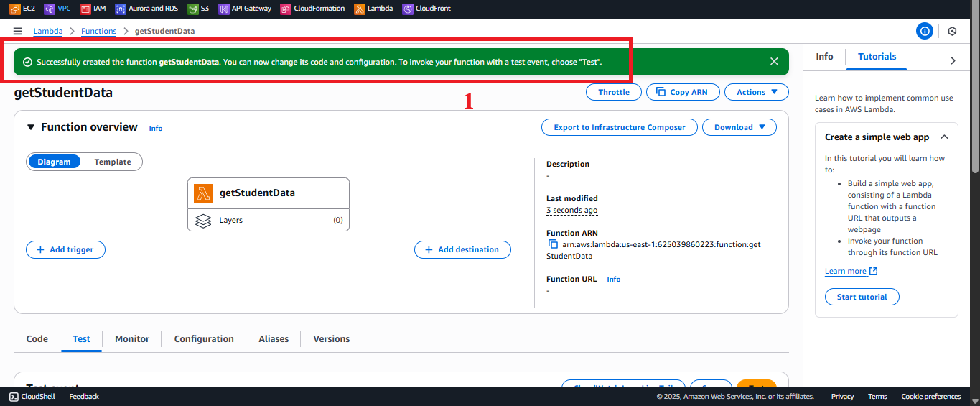Collapse the help panel with right chevron
The image size is (980, 406).
tap(953, 61)
